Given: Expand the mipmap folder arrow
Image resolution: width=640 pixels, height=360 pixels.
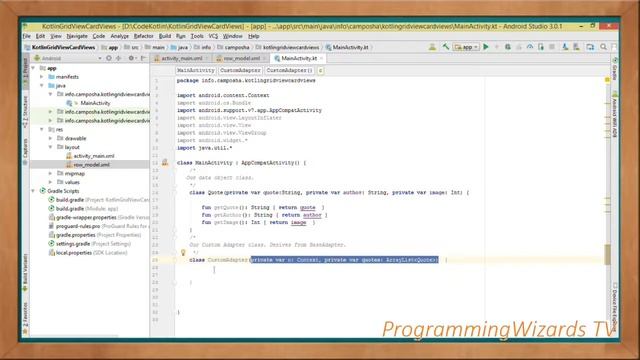Looking at the screenshot, I should pyautogui.click(x=51, y=173).
